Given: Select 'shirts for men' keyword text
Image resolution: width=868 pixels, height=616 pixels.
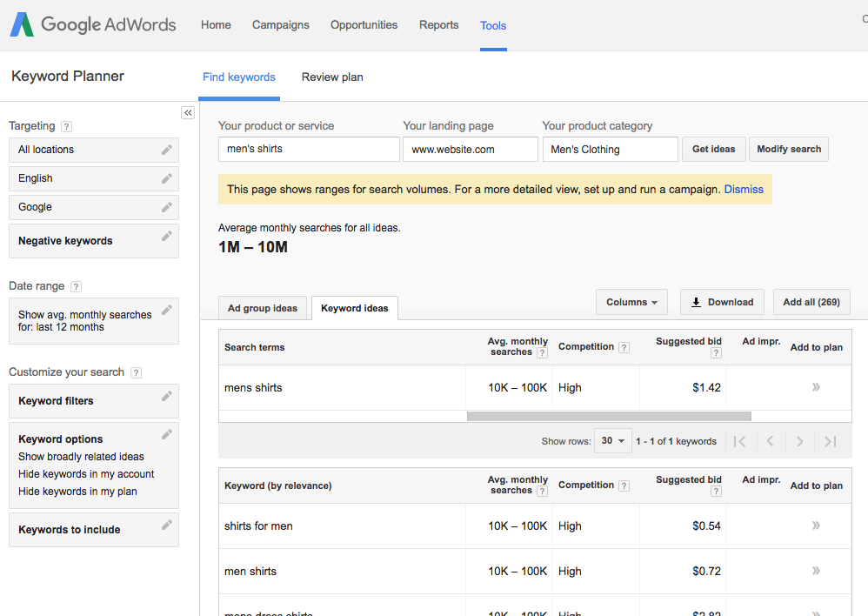Looking at the screenshot, I should tap(258, 526).
